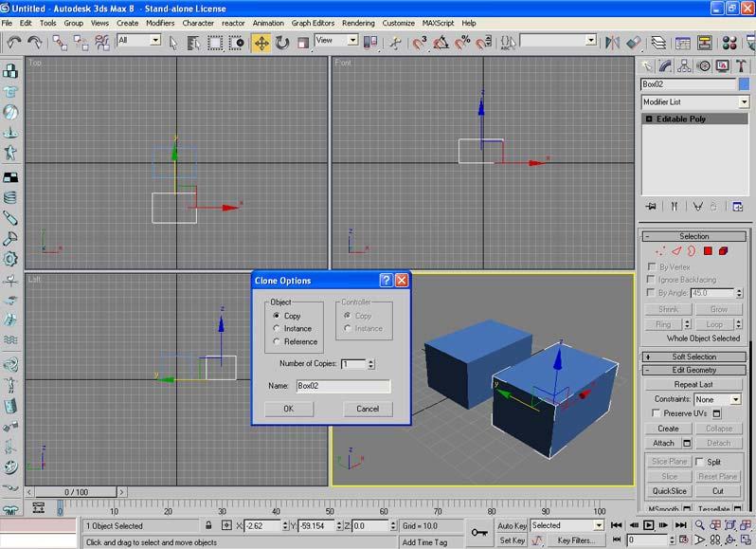This screenshot has width=756, height=549.
Task: Click the Redo arrow in the main toolbar
Action: click(34, 43)
